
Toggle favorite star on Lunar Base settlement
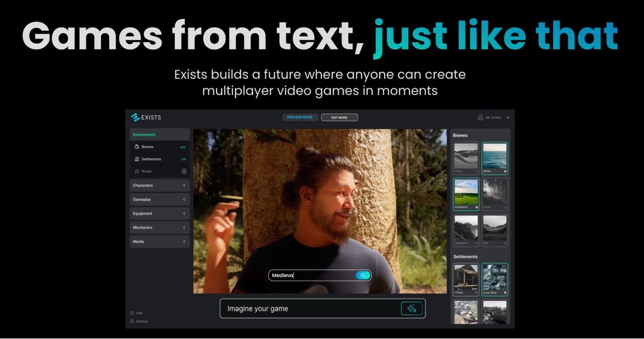point(505,292)
